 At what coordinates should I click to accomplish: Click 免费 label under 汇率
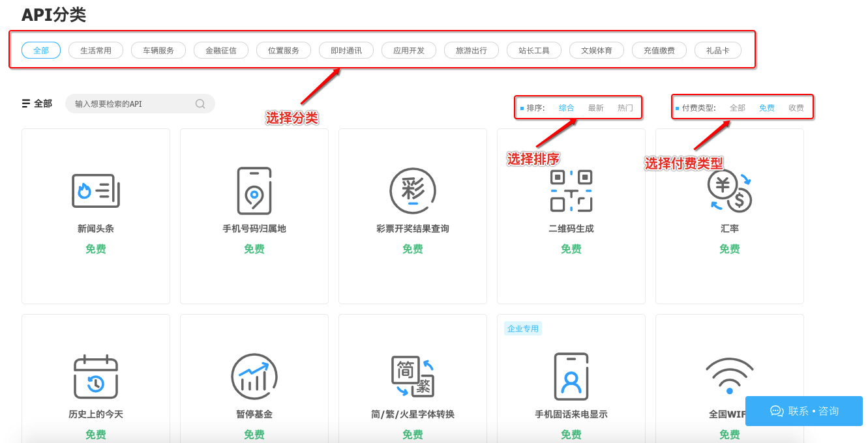(x=730, y=249)
